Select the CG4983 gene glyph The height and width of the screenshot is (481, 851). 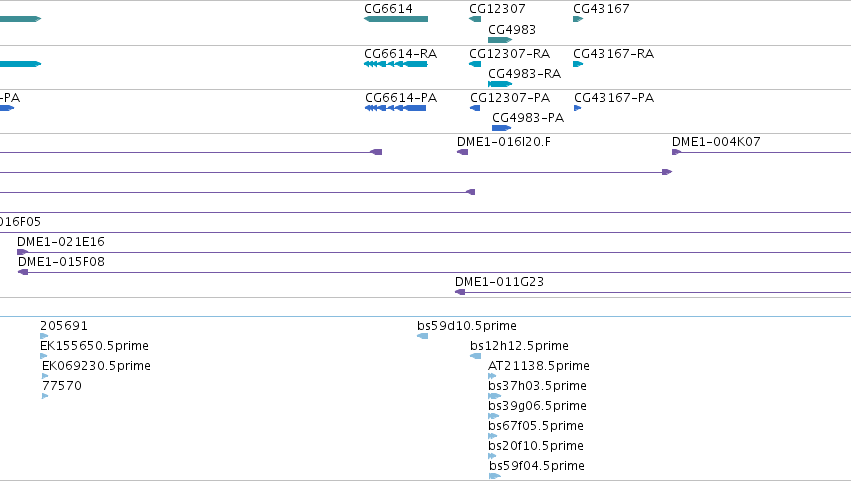[500, 40]
